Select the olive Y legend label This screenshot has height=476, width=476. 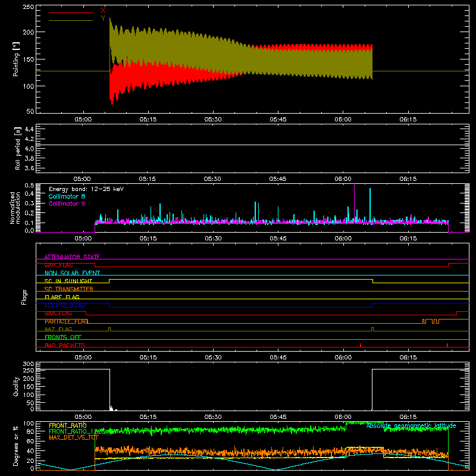click(x=103, y=18)
